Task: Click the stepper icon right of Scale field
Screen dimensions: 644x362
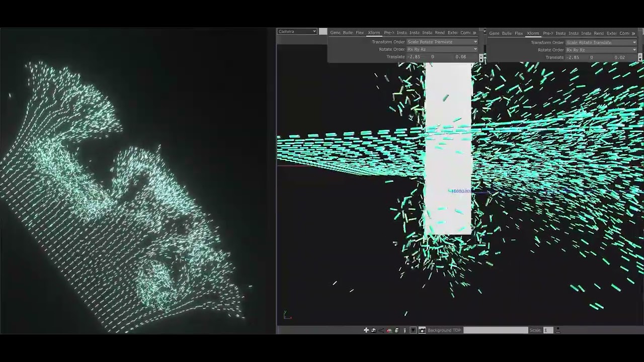Action: pos(558,330)
